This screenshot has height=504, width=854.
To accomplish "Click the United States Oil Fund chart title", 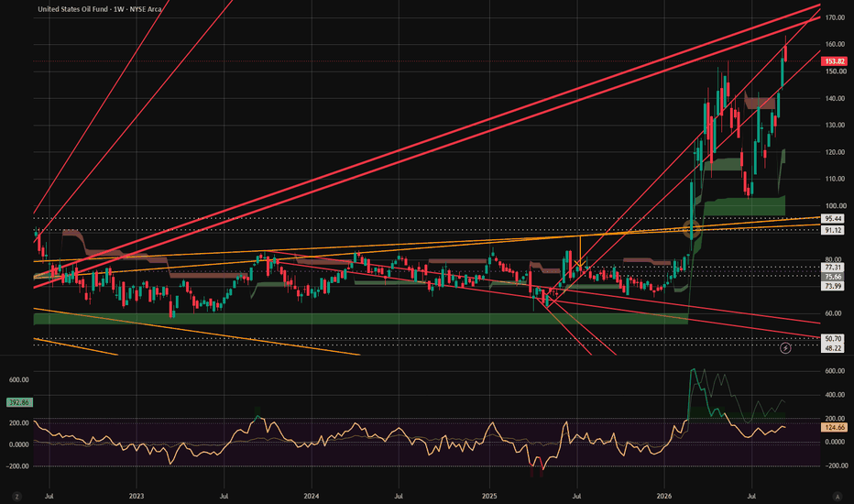I will point(100,9).
